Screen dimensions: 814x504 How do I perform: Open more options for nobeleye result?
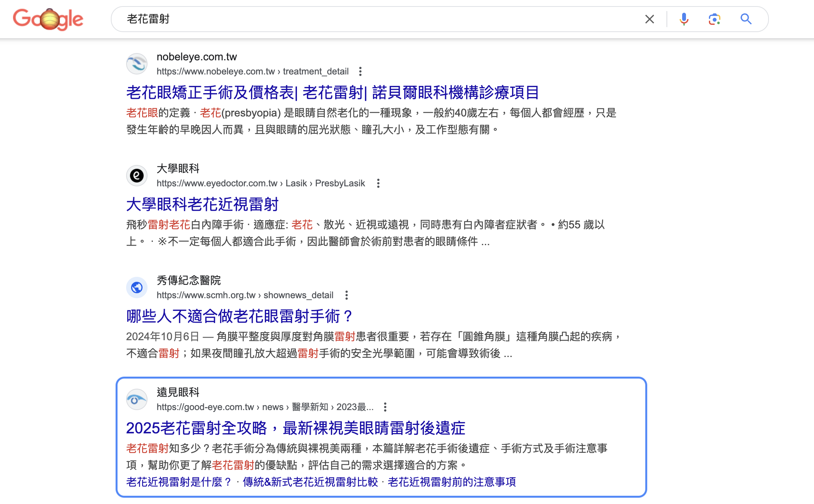(360, 71)
